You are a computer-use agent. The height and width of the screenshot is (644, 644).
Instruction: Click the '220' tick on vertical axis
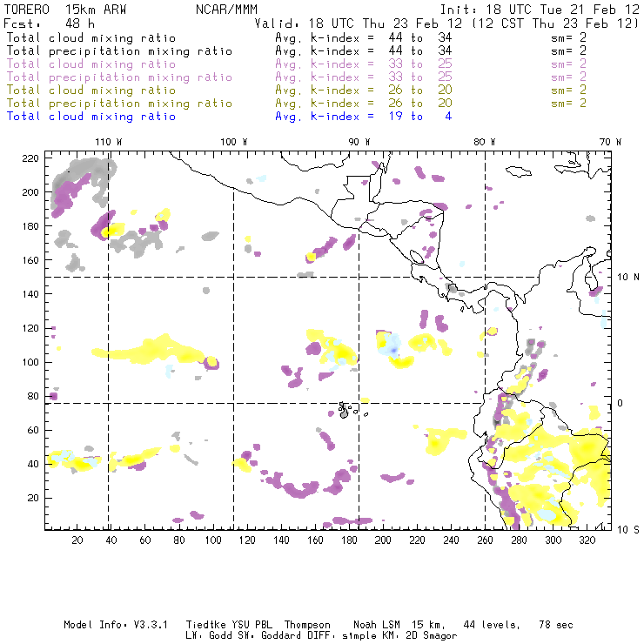[30, 158]
